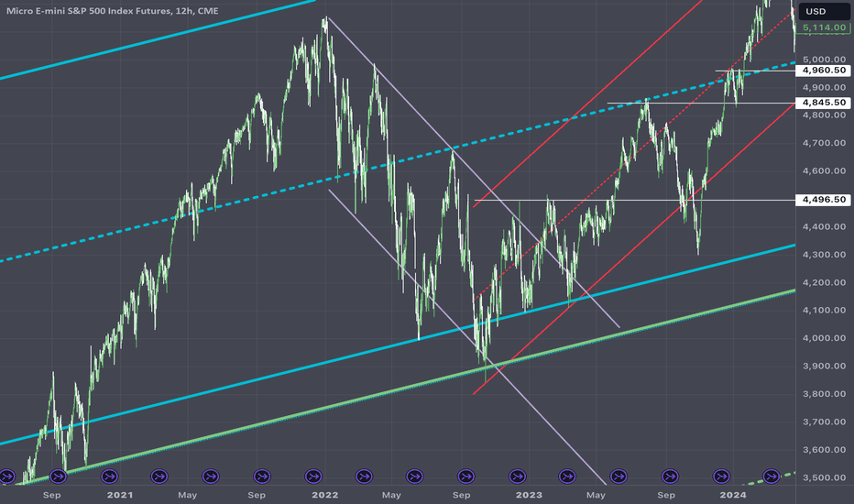Click the 3,700.00 price axis label

point(824,422)
